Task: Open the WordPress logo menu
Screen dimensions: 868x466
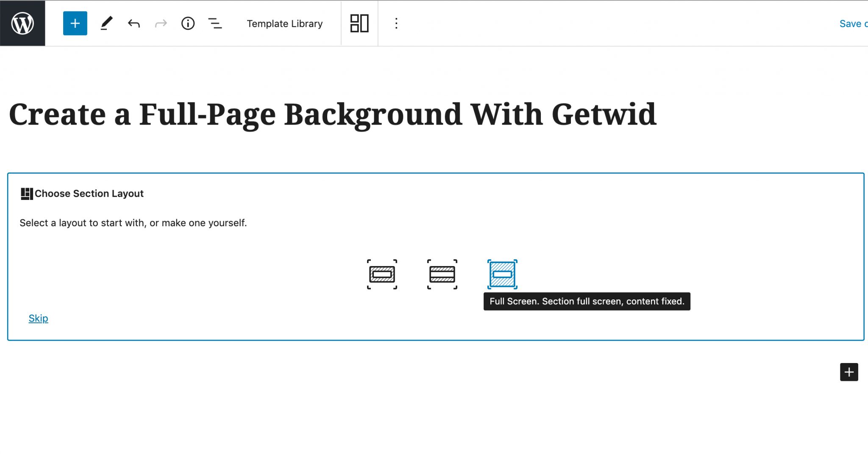Action: point(22,23)
